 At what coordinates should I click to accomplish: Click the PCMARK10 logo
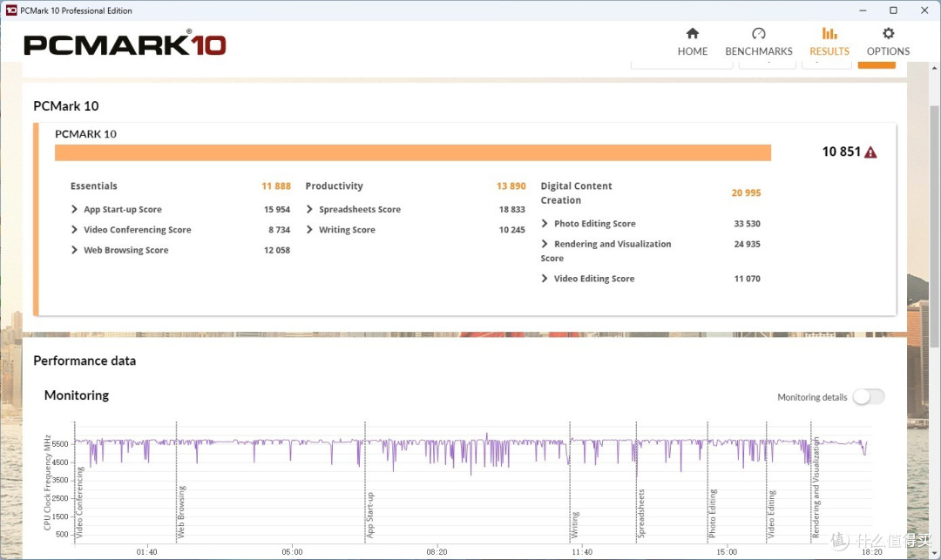click(x=125, y=44)
